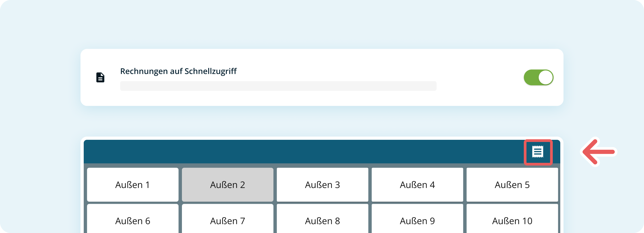Screen dimensions: 644x233
Task: Click the dark blue table header bar
Action: point(295,152)
